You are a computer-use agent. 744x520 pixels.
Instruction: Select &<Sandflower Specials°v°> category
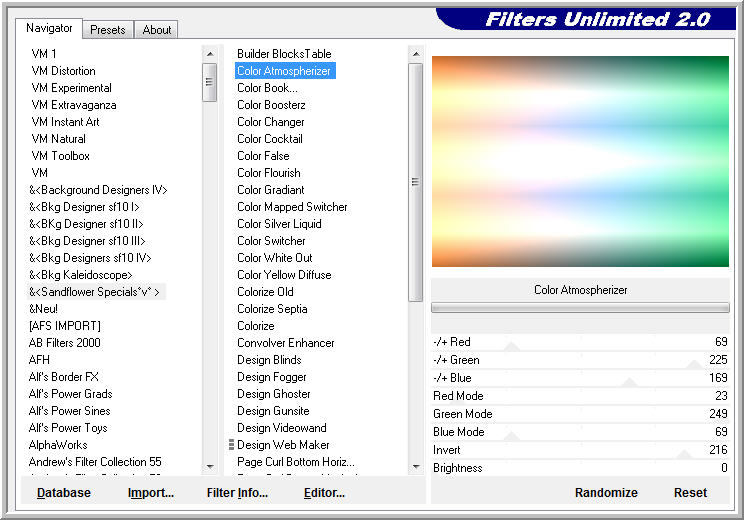94,292
